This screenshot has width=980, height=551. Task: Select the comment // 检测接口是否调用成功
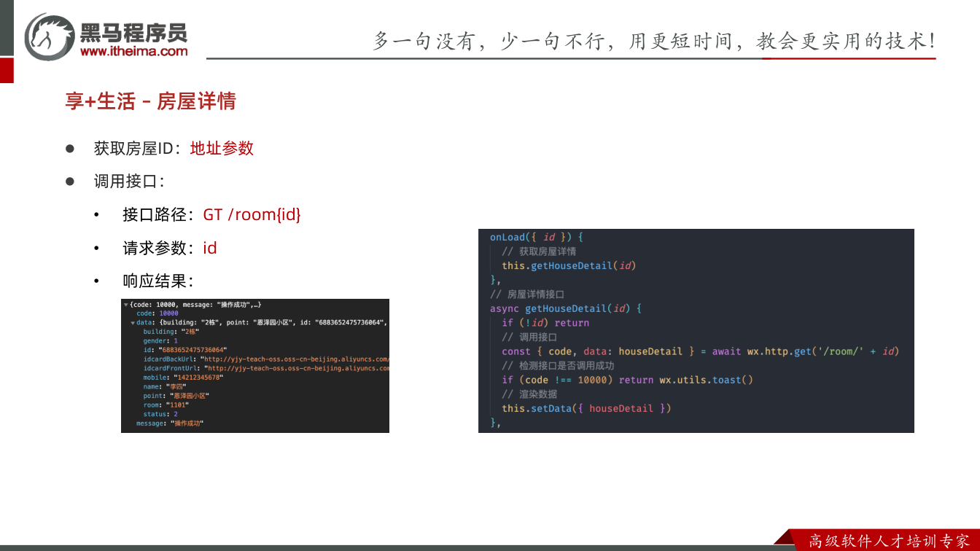[x=558, y=366]
